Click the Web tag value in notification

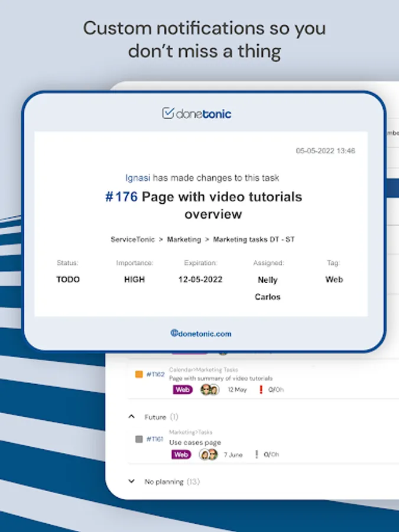(334, 280)
